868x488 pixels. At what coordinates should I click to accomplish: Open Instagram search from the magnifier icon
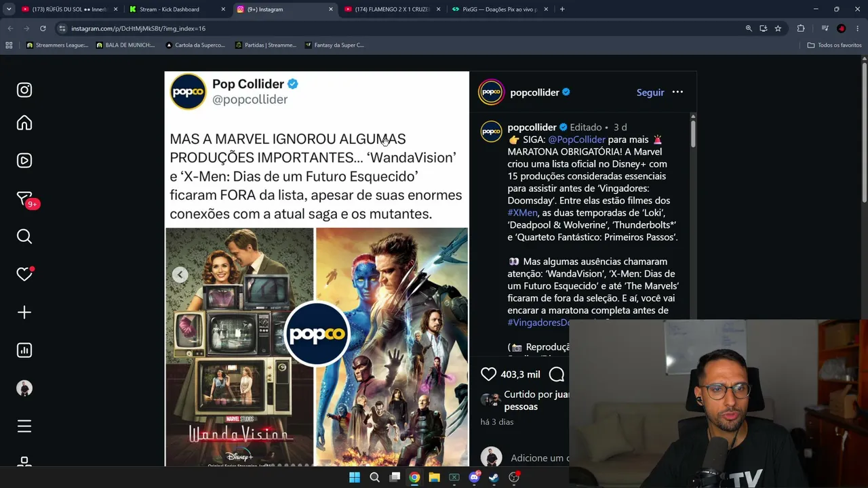[24, 237]
